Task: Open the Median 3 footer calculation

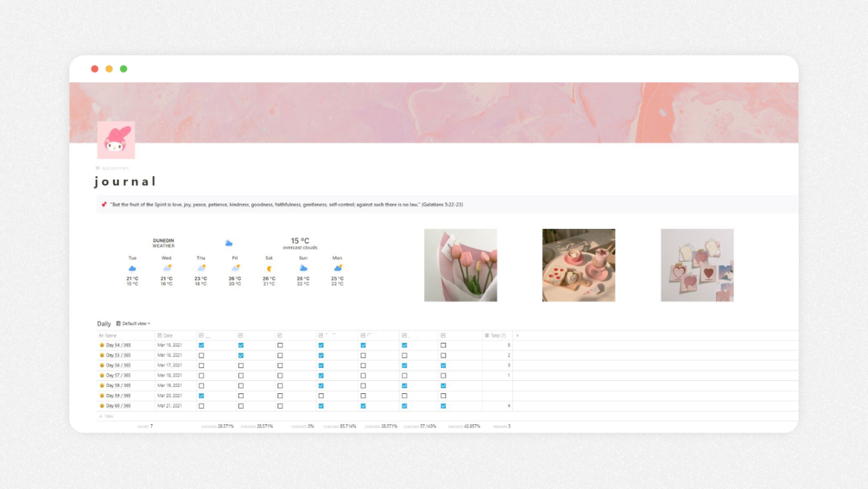Action: pyautogui.click(x=502, y=427)
